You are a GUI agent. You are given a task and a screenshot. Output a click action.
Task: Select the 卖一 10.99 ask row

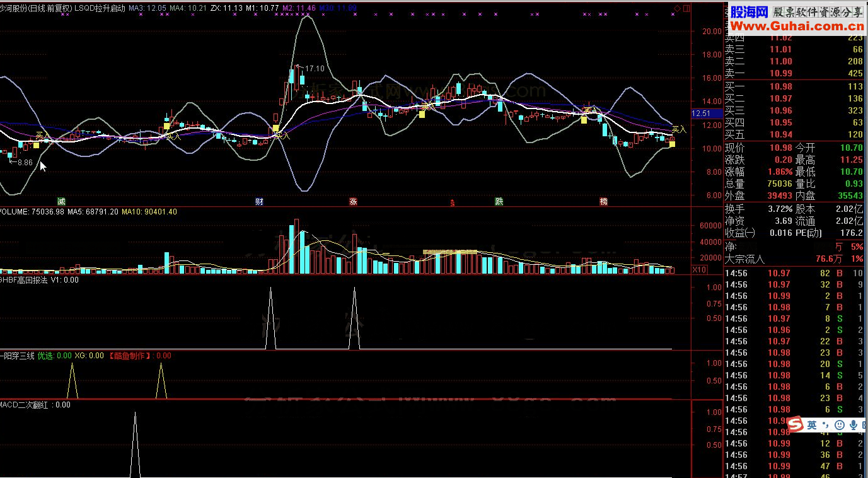pos(796,73)
